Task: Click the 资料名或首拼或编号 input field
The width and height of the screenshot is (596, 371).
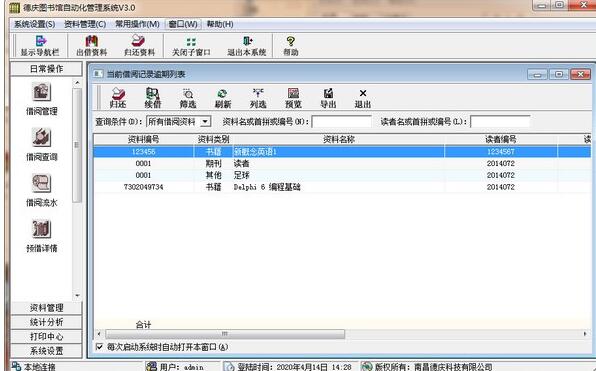Action: [341, 122]
